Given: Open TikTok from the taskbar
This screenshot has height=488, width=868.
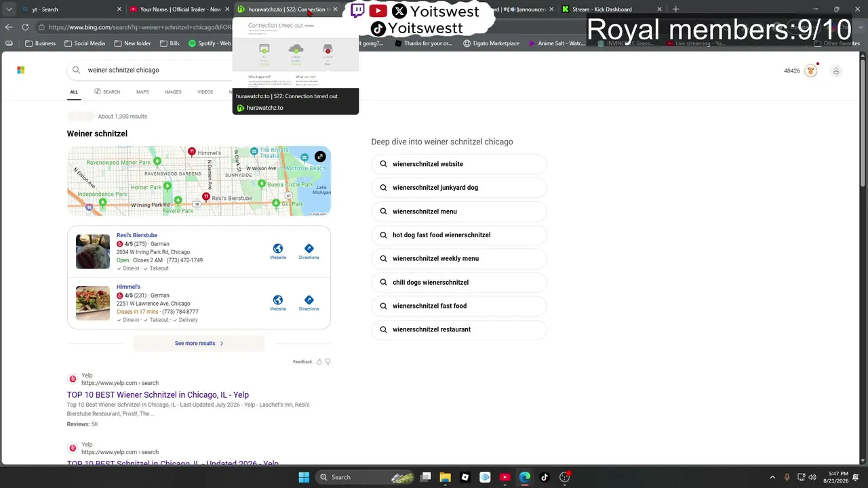Looking at the screenshot, I should pyautogui.click(x=545, y=477).
